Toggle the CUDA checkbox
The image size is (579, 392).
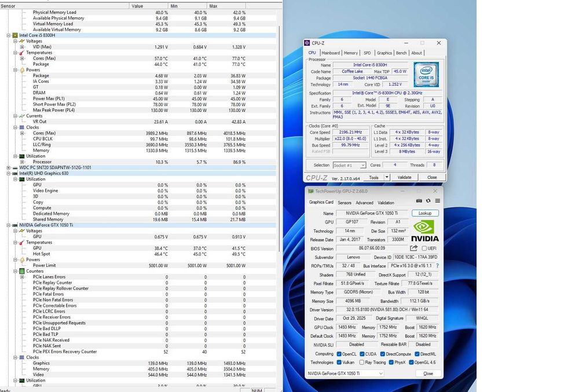coord(362,354)
